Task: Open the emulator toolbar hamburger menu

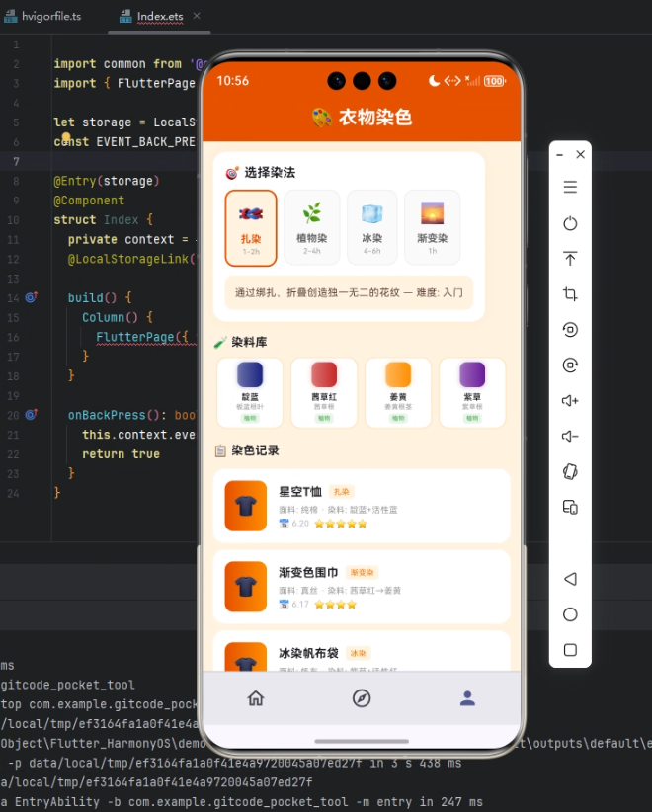Action: pos(570,187)
